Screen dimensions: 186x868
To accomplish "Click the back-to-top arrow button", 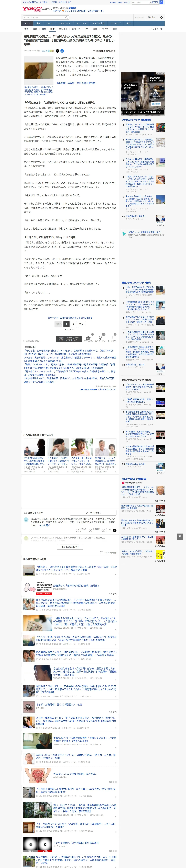I will coord(180,536).
